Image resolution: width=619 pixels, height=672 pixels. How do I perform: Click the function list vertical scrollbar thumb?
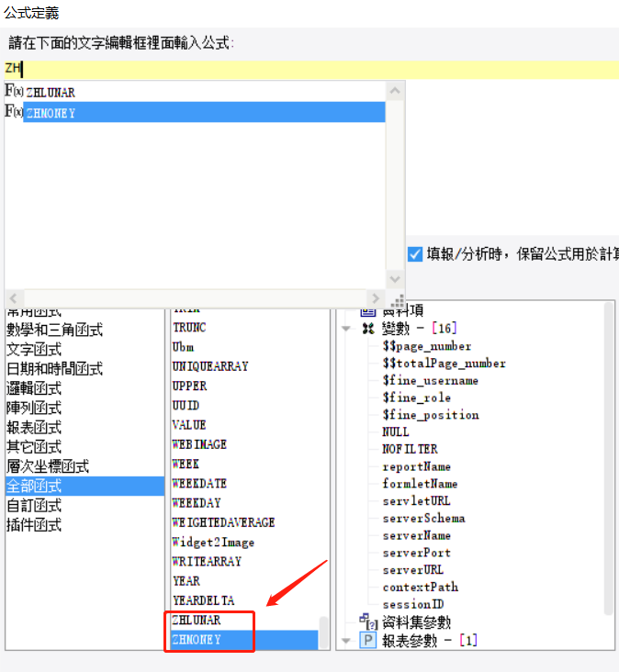point(324,633)
